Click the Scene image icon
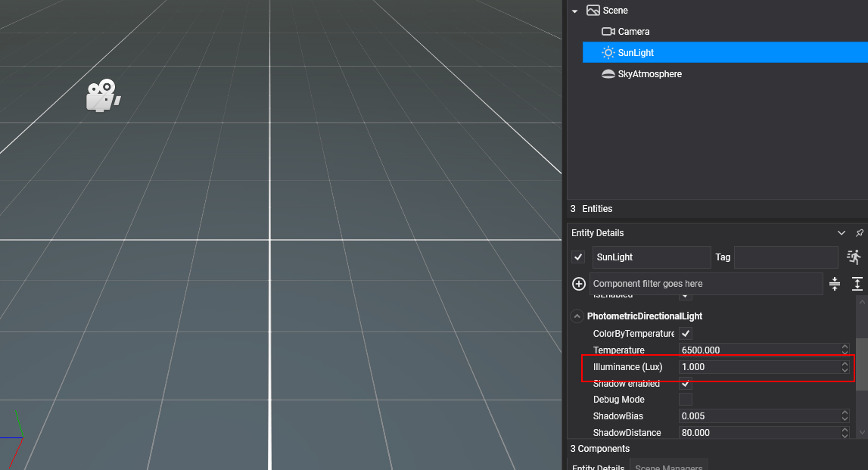 (593, 11)
